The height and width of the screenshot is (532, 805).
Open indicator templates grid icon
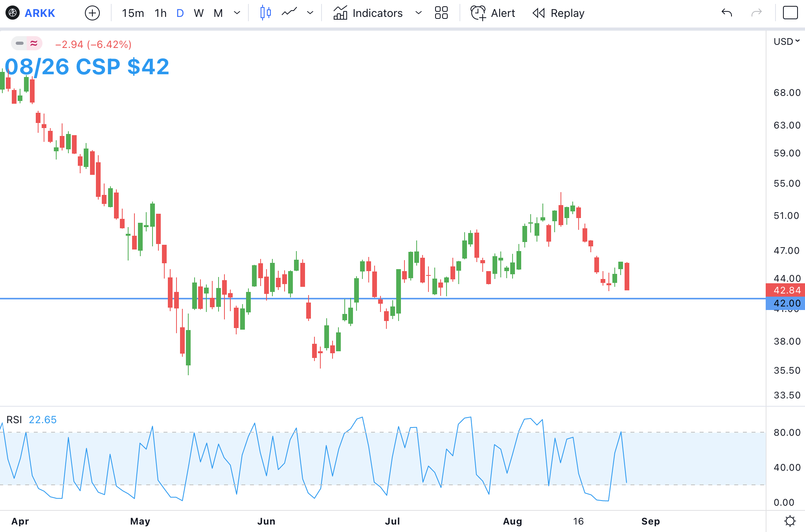tap(441, 13)
